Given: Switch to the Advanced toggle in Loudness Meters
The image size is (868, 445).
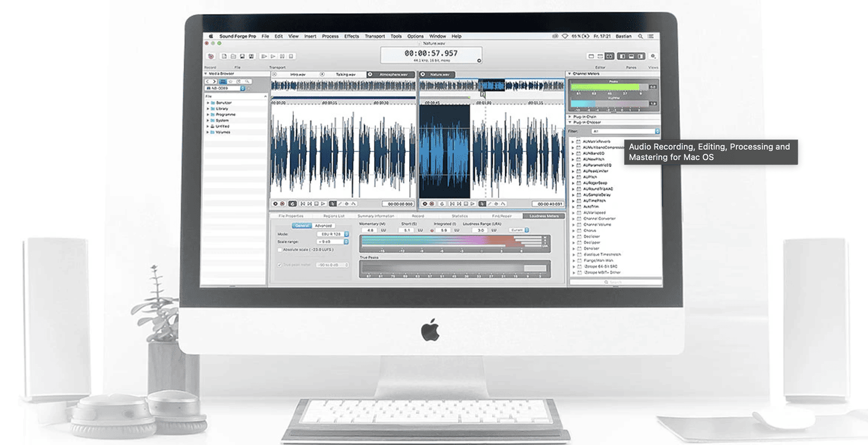Looking at the screenshot, I should pyautogui.click(x=324, y=226).
